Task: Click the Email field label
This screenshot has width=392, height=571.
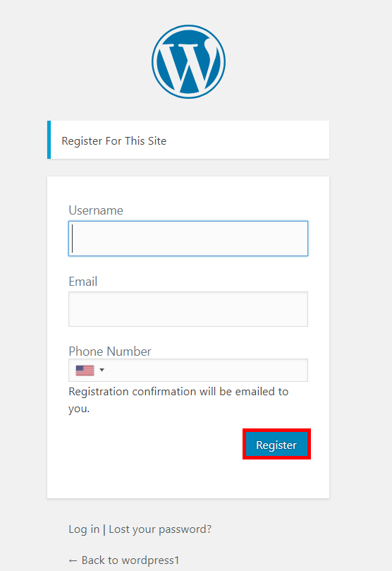Action: pos(83,282)
